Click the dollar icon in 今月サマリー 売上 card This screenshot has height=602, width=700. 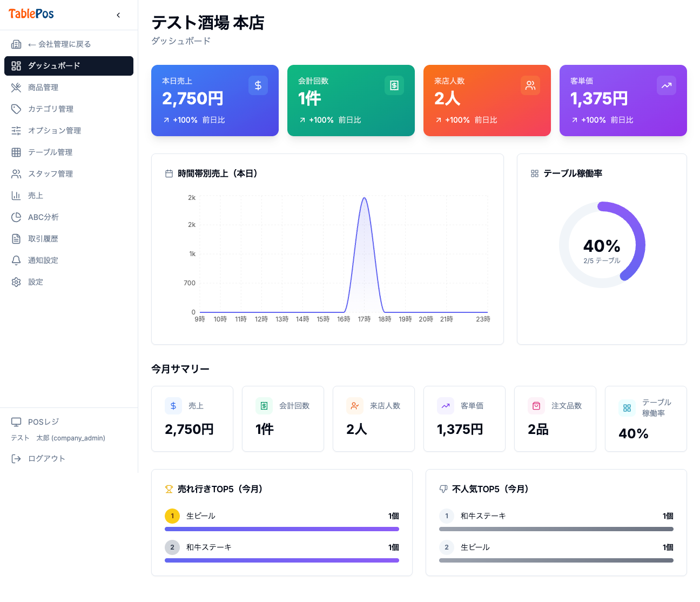coord(173,406)
